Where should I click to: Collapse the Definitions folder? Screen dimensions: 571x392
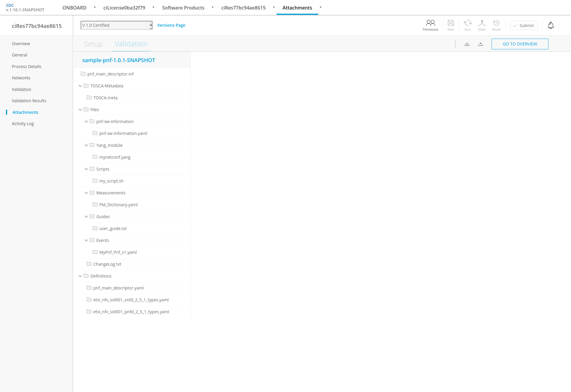pos(80,276)
